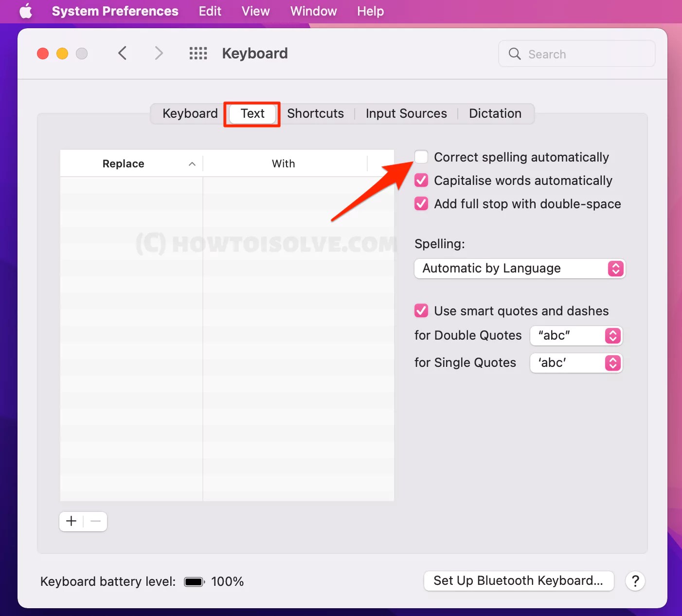
Task: Switch to the Shortcuts tab
Action: (x=315, y=113)
